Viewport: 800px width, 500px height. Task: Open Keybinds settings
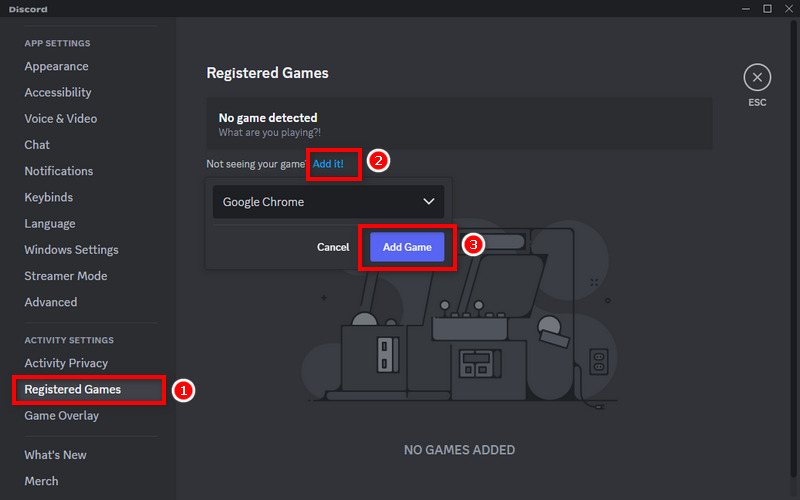[48, 197]
